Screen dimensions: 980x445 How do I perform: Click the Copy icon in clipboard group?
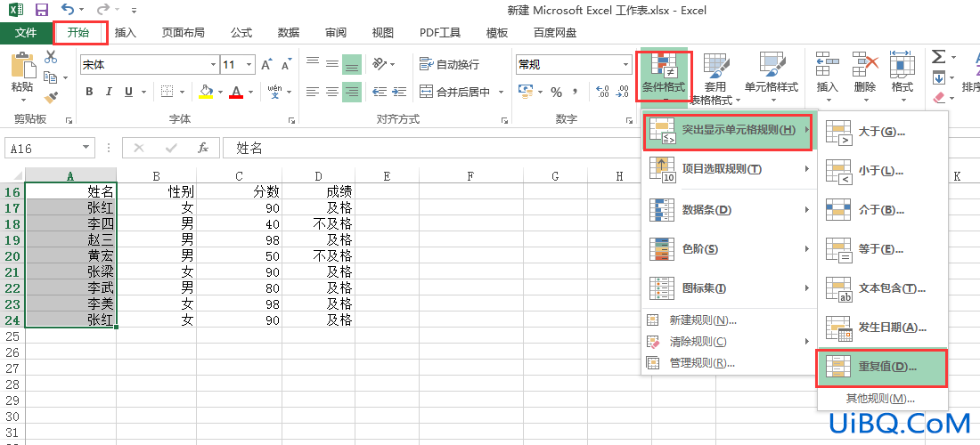(50, 77)
